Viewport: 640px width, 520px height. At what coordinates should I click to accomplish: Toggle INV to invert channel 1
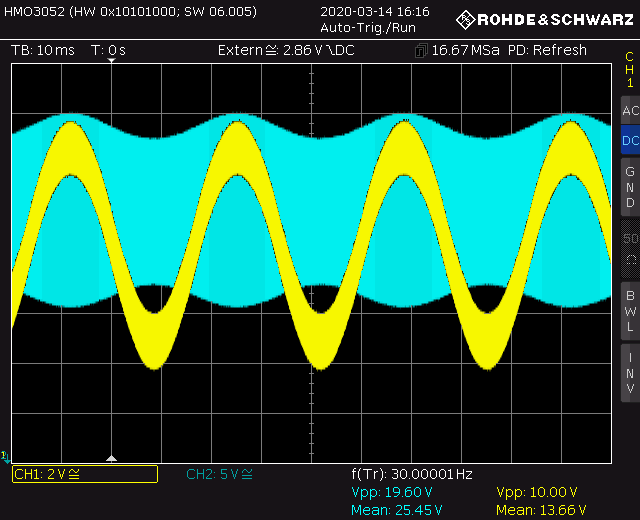point(629,373)
